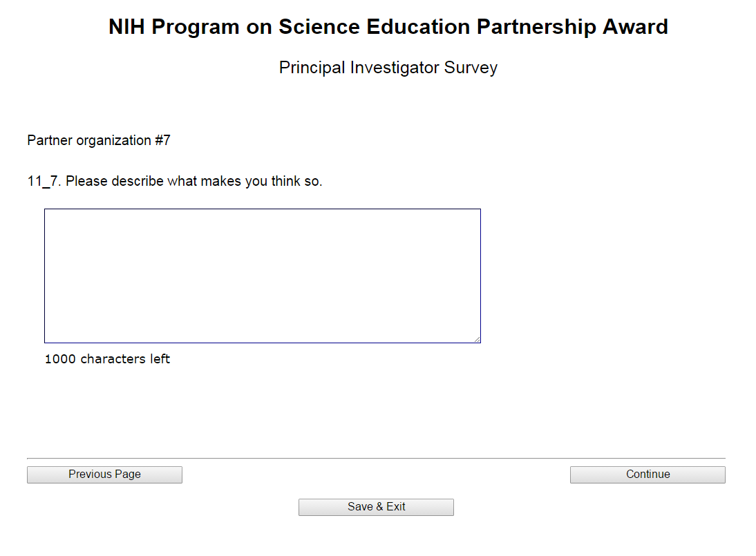Click the NIH Program main page heading

[388, 27]
